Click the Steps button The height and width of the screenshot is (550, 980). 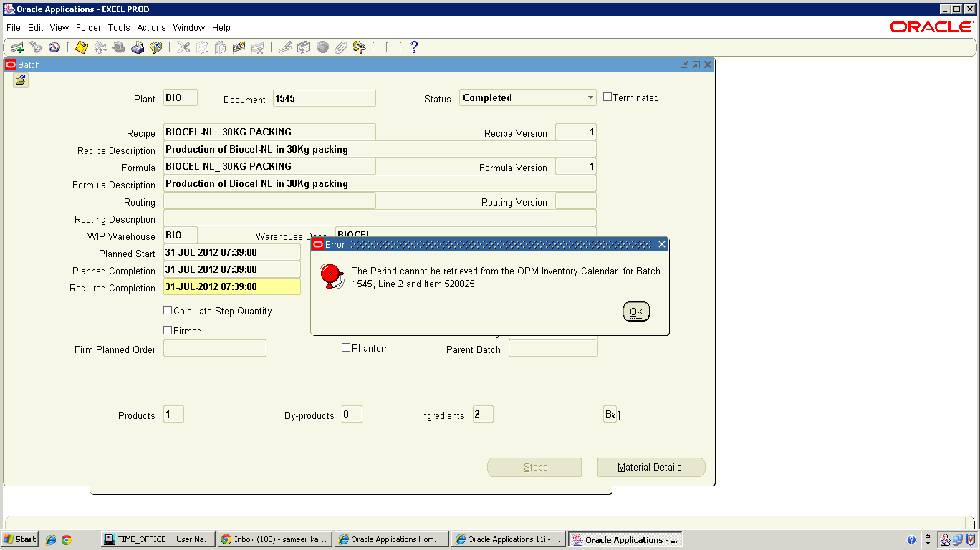click(x=534, y=468)
